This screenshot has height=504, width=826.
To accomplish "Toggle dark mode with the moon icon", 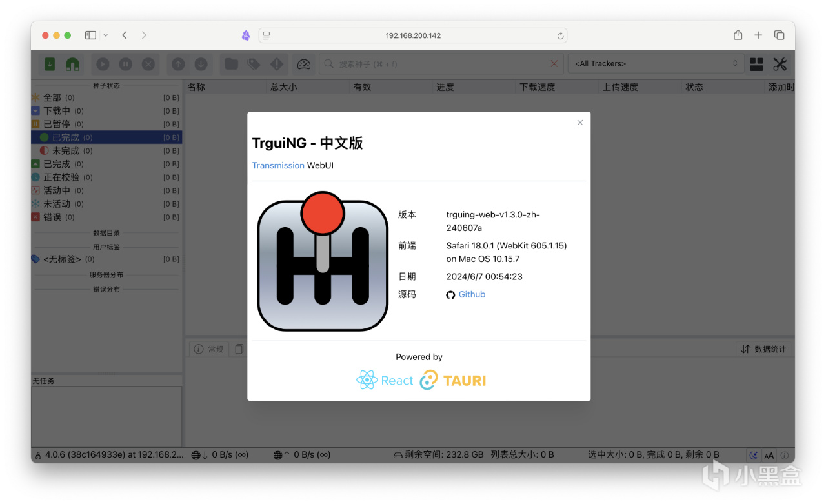I will point(754,455).
